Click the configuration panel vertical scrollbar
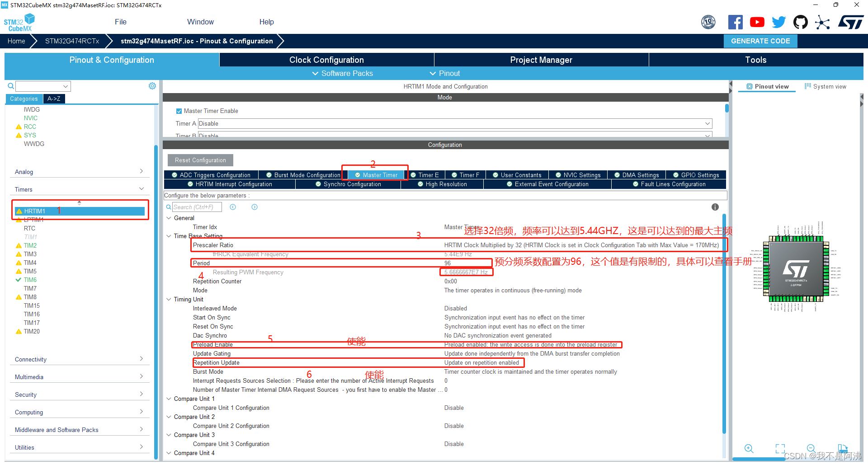Image resolution: width=868 pixels, height=465 pixels. click(x=724, y=323)
